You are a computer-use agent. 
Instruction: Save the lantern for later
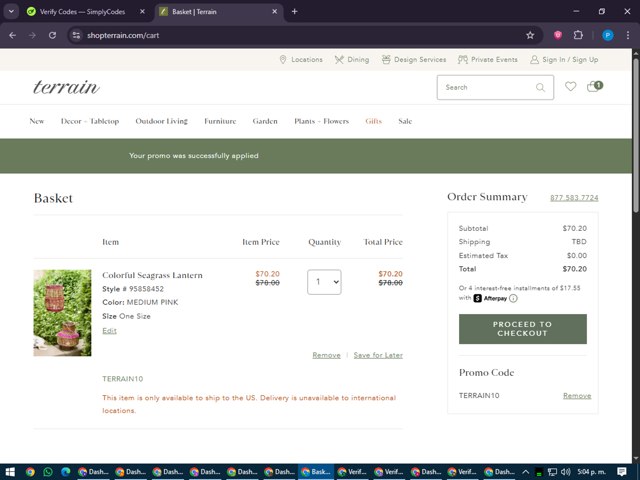pos(378,355)
